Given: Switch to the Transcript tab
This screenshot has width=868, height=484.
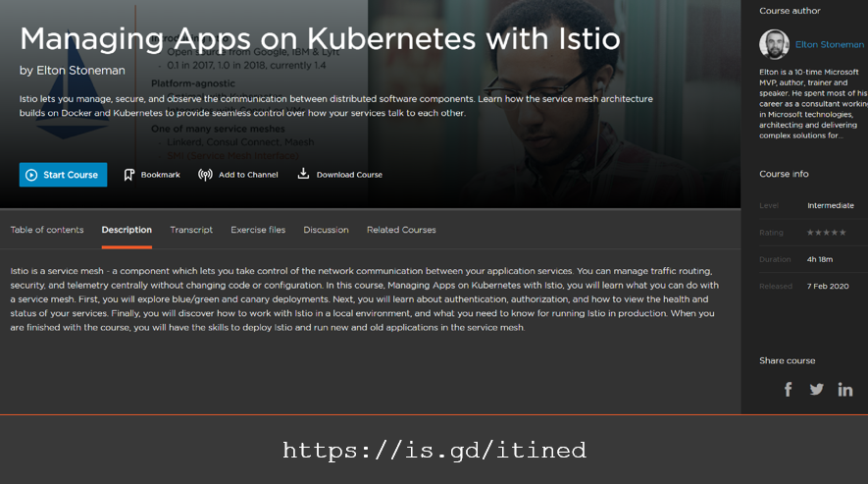Looking at the screenshot, I should tap(191, 230).
